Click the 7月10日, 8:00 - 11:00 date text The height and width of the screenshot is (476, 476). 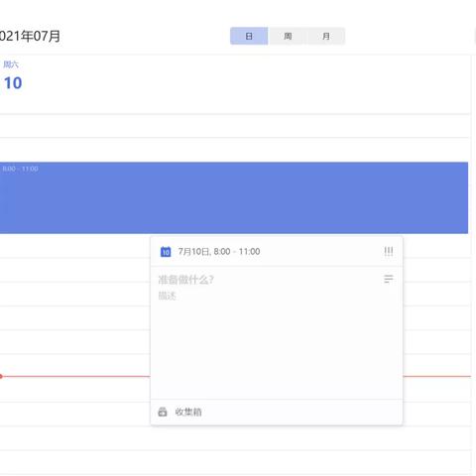[x=219, y=252]
